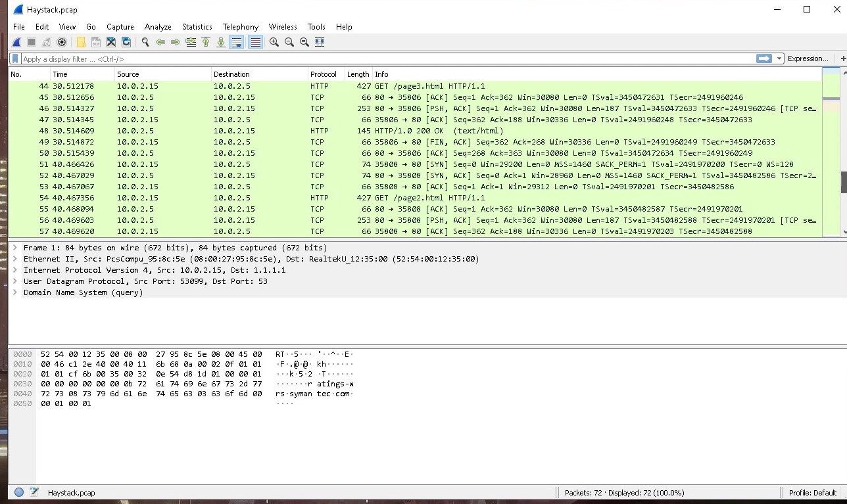Find a packet with magnifier icon

(x=145, y=42)
